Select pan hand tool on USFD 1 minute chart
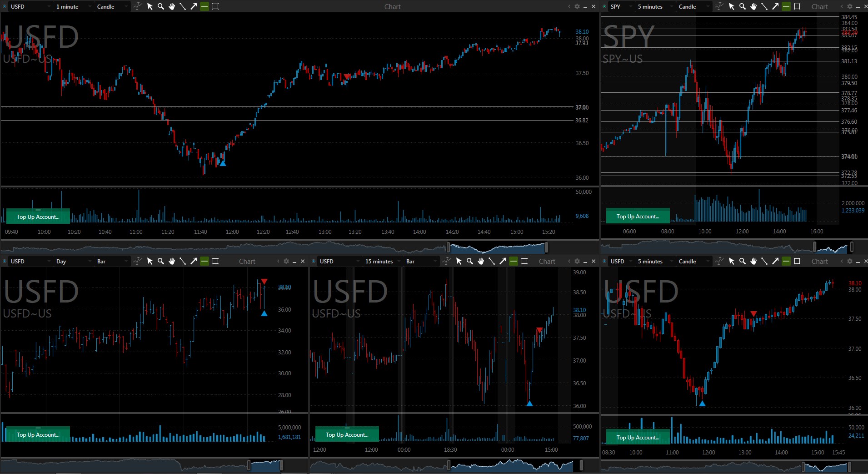Image resolution: width=868 pixels, height=474 pixels. click(172, 6)
